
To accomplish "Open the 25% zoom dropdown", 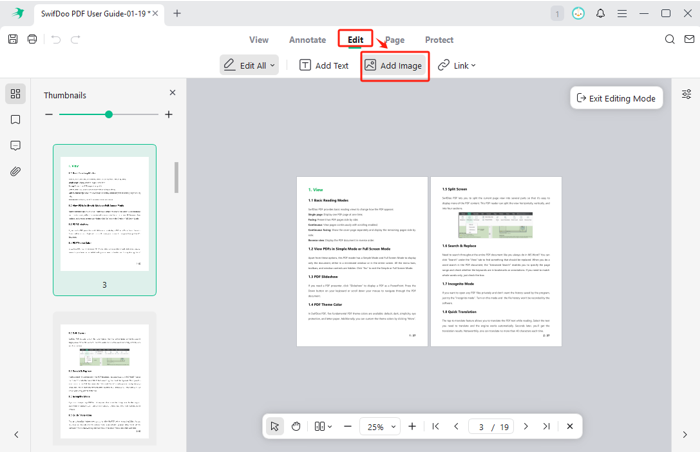I will coord(380,427).
